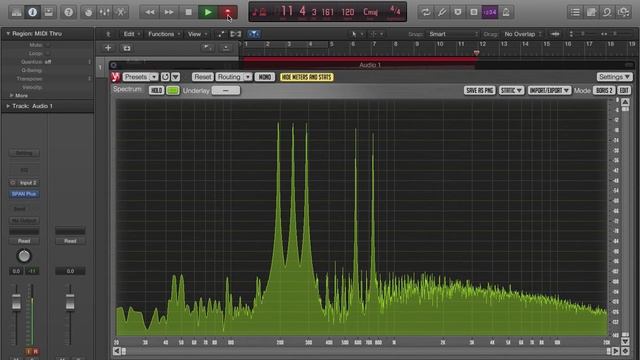Toggle the Spectrum HOLD button

(156, 90)
